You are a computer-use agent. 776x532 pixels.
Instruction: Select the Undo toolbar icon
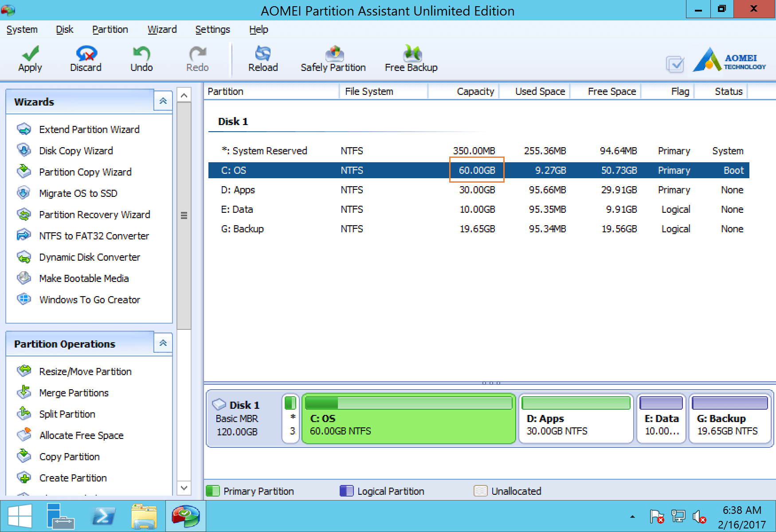pyautogui.click(x=141, y=54)
